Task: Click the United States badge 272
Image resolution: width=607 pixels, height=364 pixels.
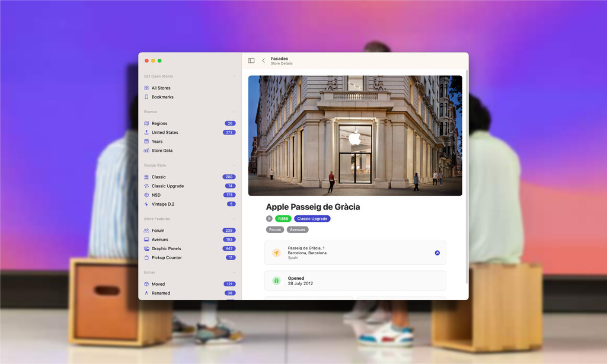Action: pos(229,132)
